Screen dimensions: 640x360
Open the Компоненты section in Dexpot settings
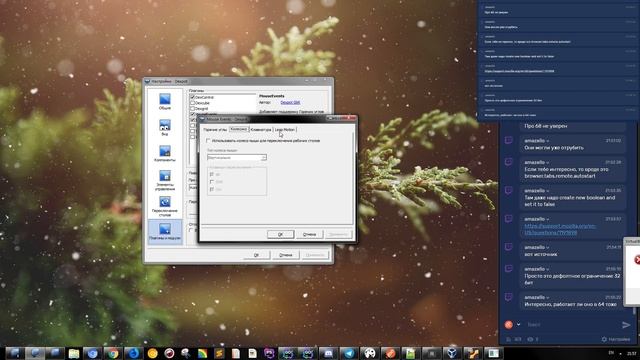click(x=165, y=153)
